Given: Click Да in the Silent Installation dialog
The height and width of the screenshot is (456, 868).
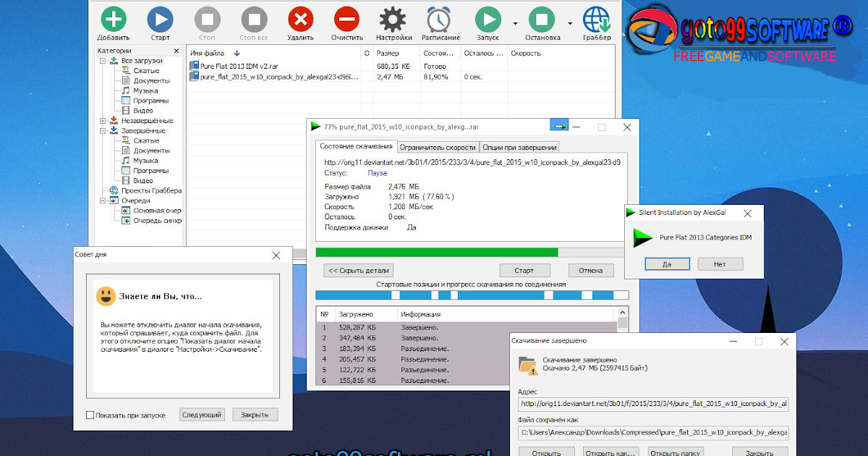Looking at the screenshot, I should point(666,264).
